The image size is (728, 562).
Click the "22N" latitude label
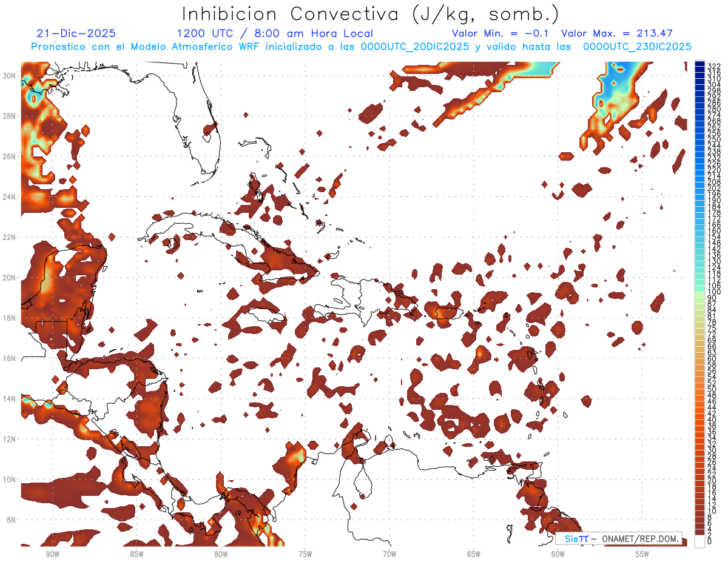point(10,237)
